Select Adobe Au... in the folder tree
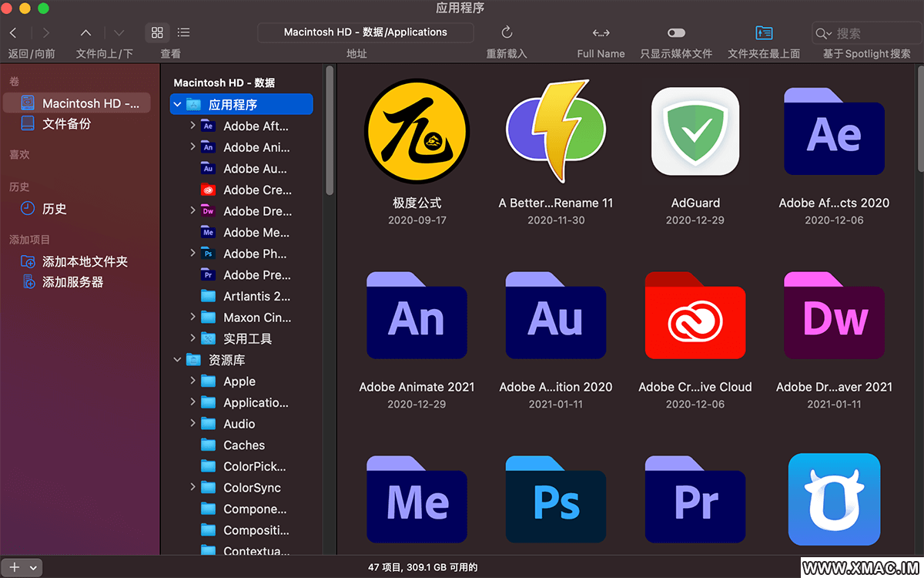 (x=245, y=169)
